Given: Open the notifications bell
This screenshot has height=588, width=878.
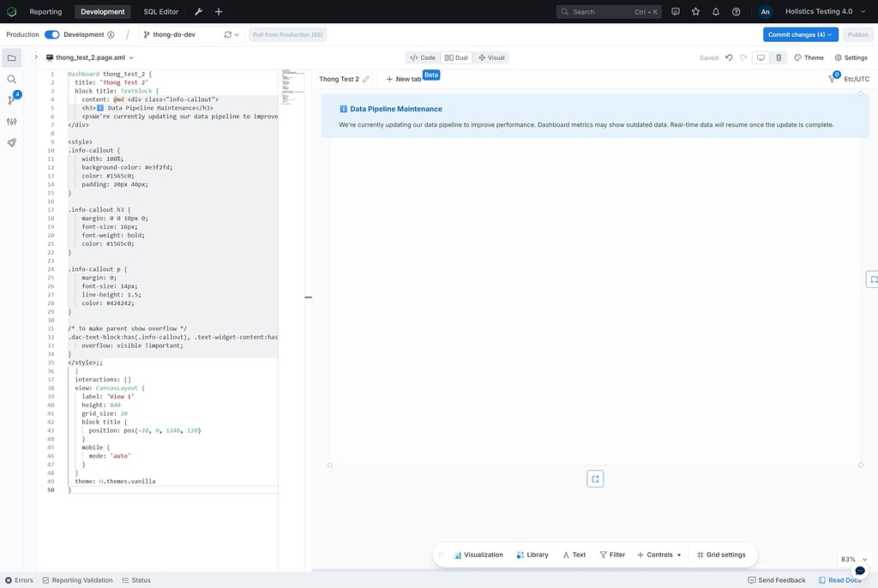Looking at the screenshot, I should [717, 11].
